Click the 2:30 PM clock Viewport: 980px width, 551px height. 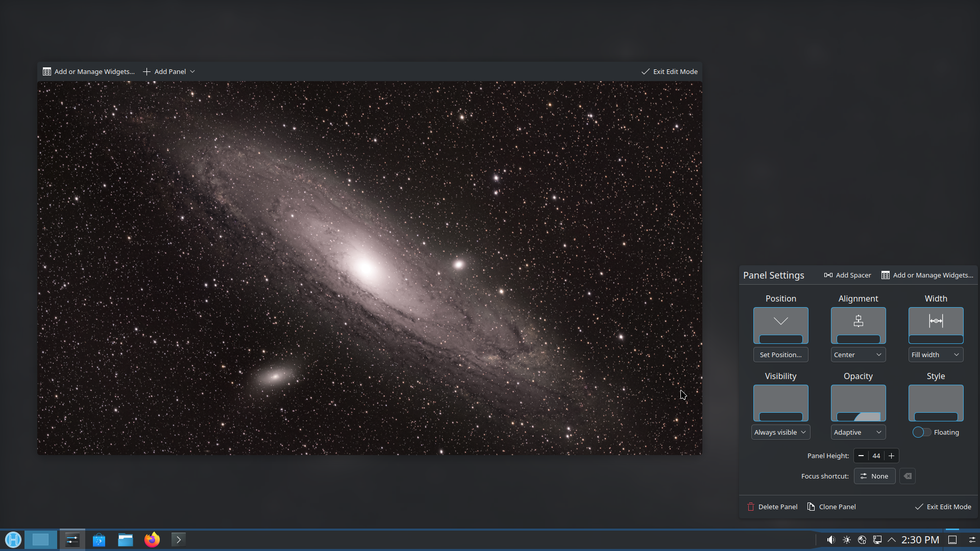pos(920,540)
